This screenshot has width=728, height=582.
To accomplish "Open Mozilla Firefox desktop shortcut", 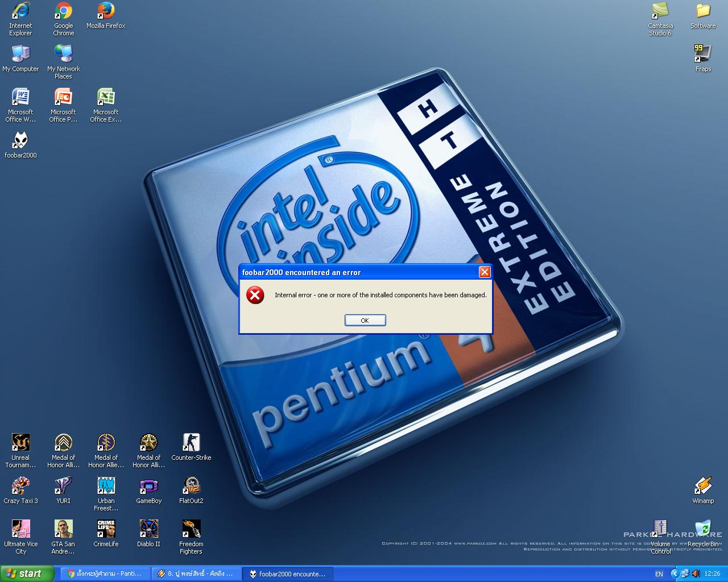I will point(106,15).
